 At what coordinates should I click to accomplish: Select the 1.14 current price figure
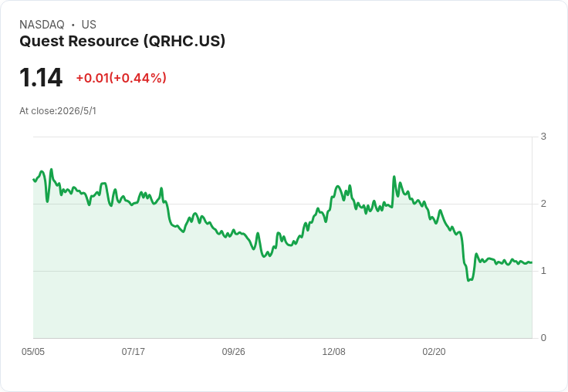tap(41, 77)
